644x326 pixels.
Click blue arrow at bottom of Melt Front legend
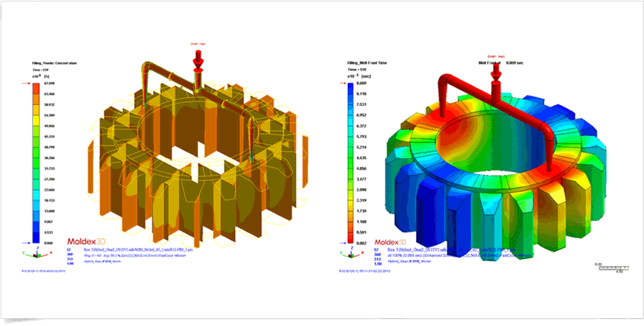(x=341, y=243)
